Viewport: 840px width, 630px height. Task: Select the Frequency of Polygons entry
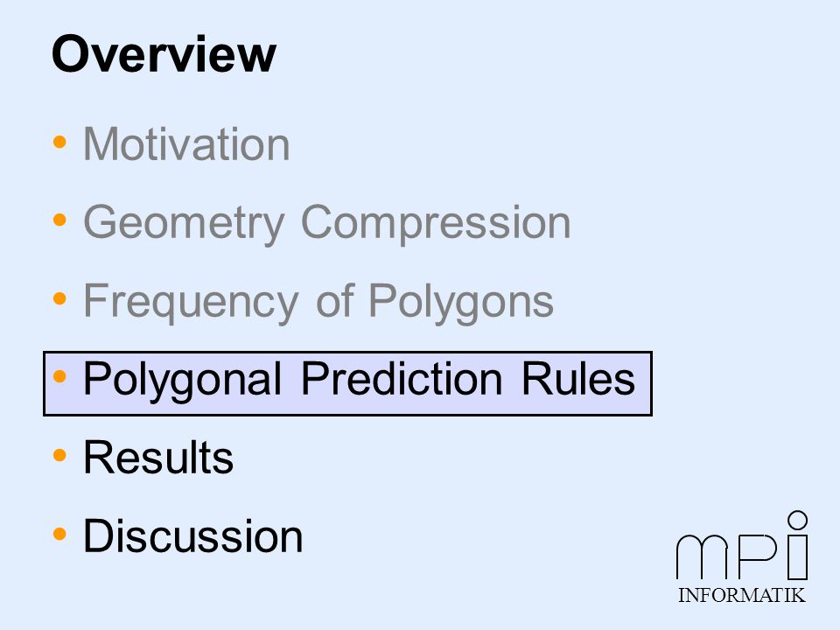click(318, 302)
